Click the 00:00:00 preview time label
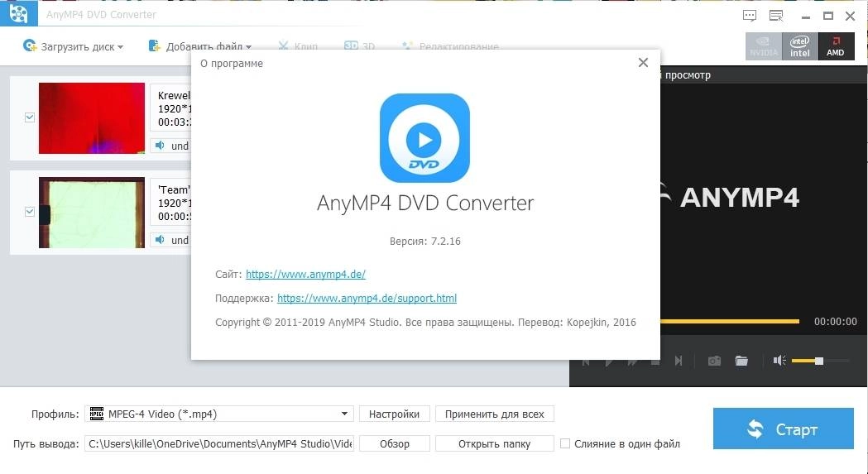The image size is (868, 474). pos(836,322)
